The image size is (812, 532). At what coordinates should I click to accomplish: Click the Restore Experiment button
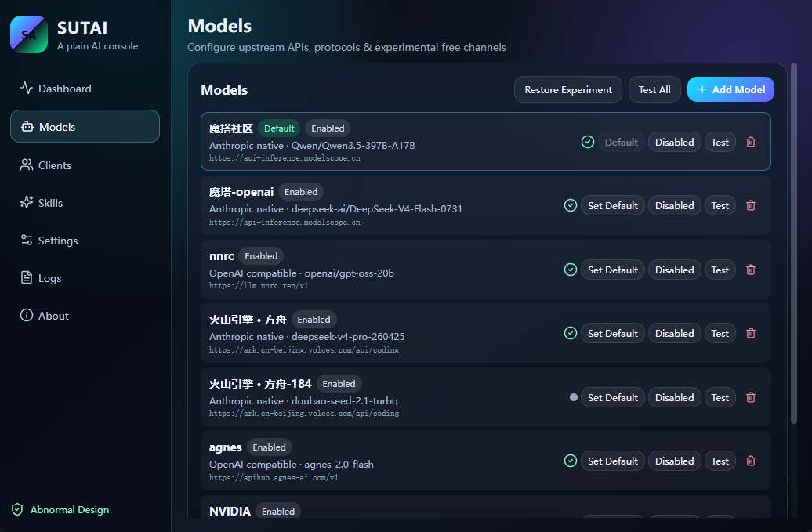pyautogui.click(x=568, y=89)
